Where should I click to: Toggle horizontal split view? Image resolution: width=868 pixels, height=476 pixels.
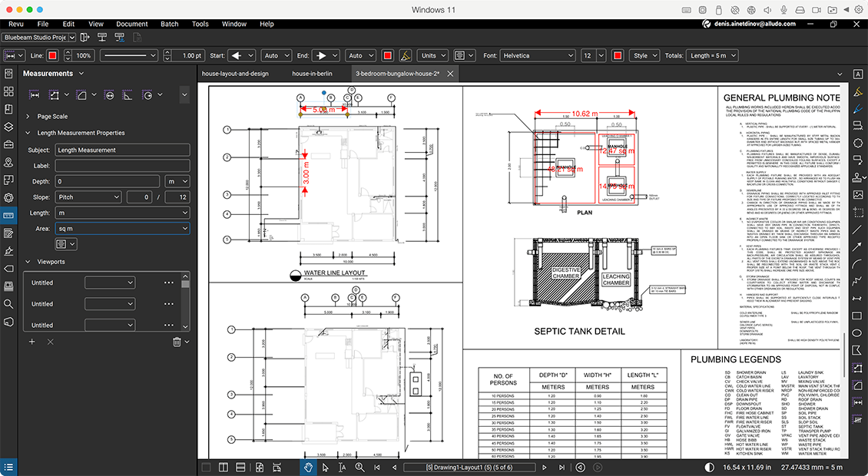[240, 467]
